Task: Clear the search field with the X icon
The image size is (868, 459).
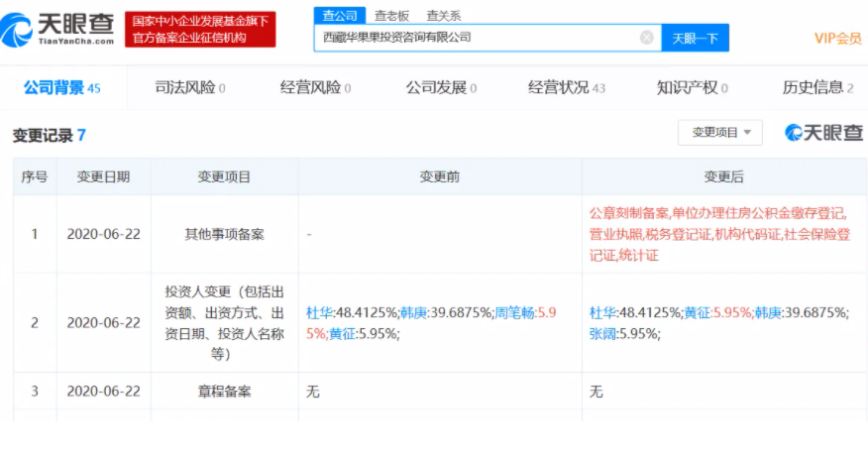Action: 646,38
